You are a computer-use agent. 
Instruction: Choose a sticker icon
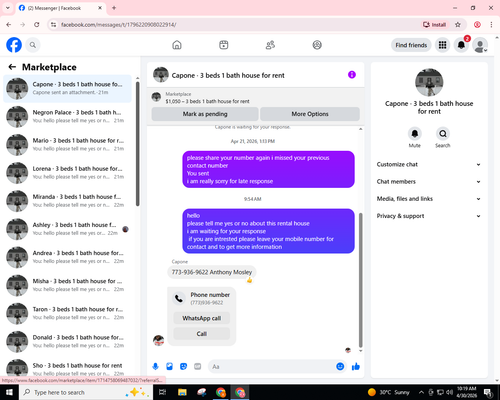tap(183, 367)
